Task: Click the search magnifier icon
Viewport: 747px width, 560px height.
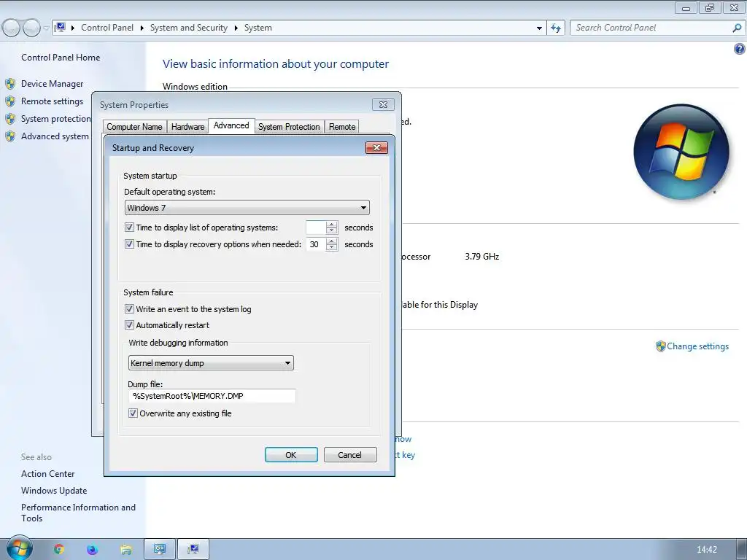Action: tap(737, 28)
